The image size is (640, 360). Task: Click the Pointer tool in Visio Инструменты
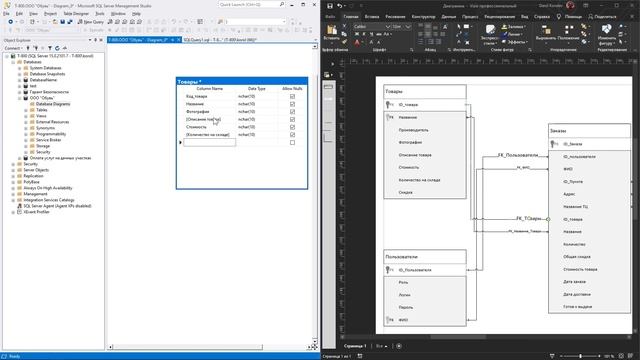click(x=459, y=27)
